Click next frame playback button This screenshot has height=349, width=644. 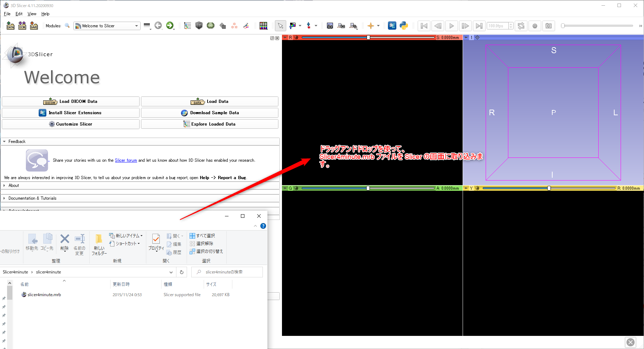tap(465, 26)
